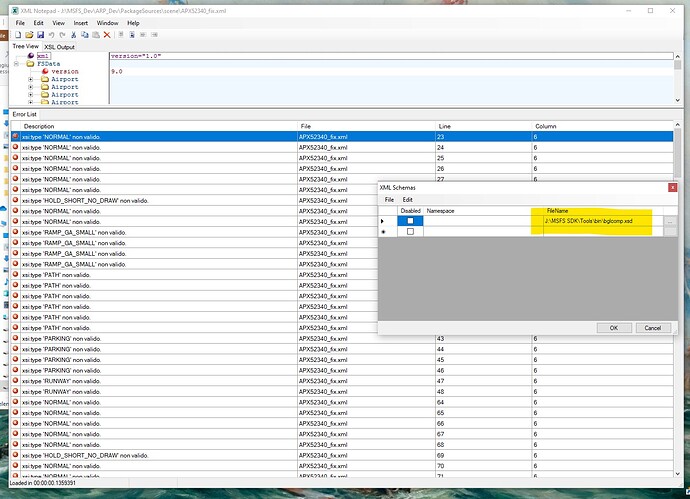This screenshot has width=690, height=499.
Task: Nudge the node down via toolbar icon
Action: point(132,35)
